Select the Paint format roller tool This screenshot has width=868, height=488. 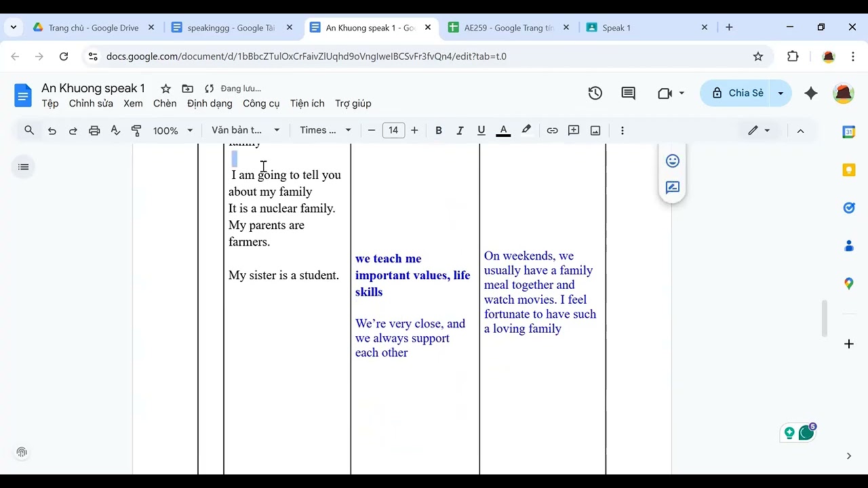pos(136,130)
